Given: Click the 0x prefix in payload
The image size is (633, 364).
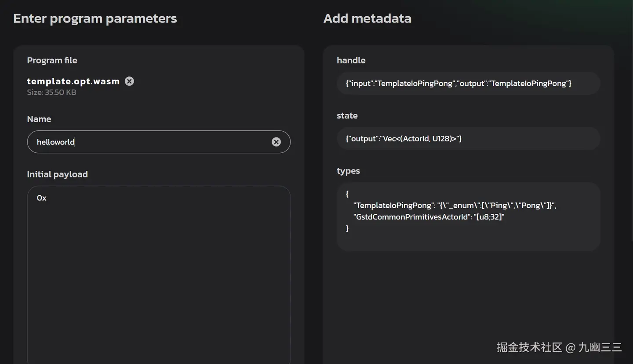Looking at the screenshot, I should [x=41, y=198].
